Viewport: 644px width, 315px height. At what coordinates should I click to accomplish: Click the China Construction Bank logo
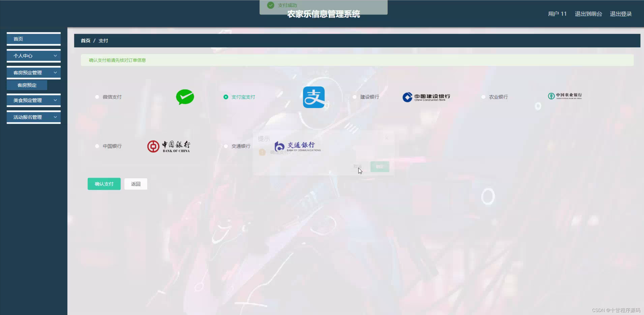(426, 97)
